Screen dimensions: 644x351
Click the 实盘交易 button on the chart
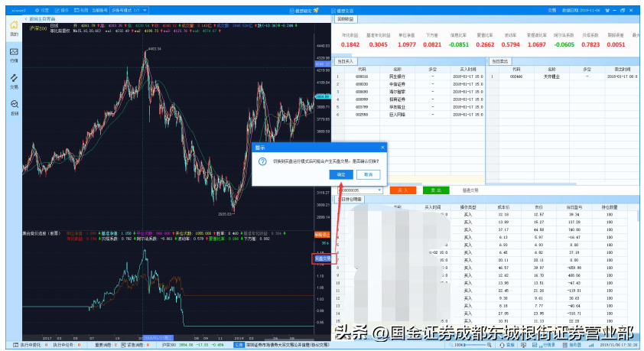[323, 258]
